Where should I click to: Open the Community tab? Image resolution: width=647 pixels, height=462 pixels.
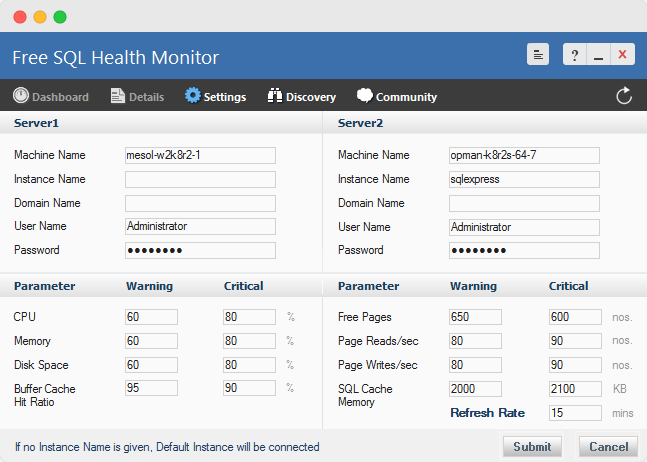coord(397,96)
